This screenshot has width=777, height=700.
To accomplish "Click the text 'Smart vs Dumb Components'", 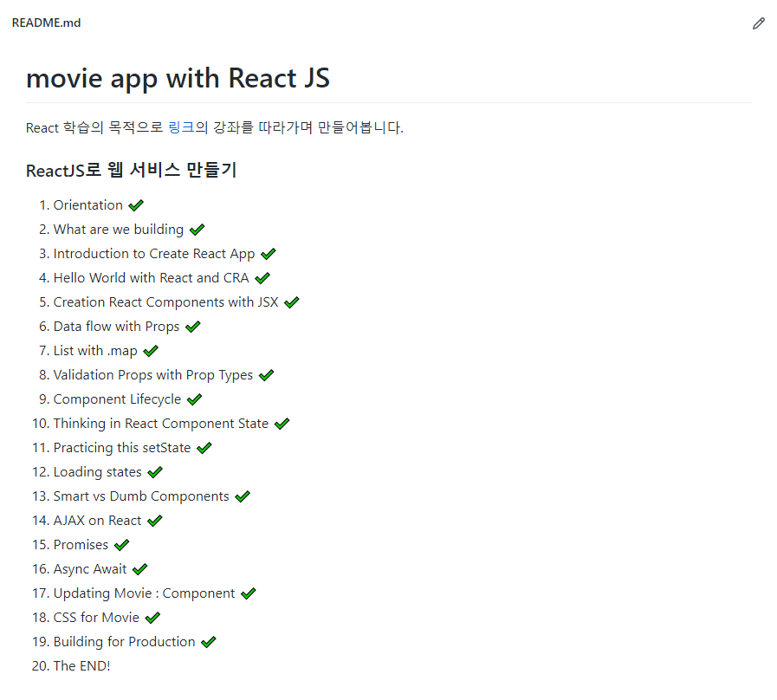I will [x=141, y=496].
